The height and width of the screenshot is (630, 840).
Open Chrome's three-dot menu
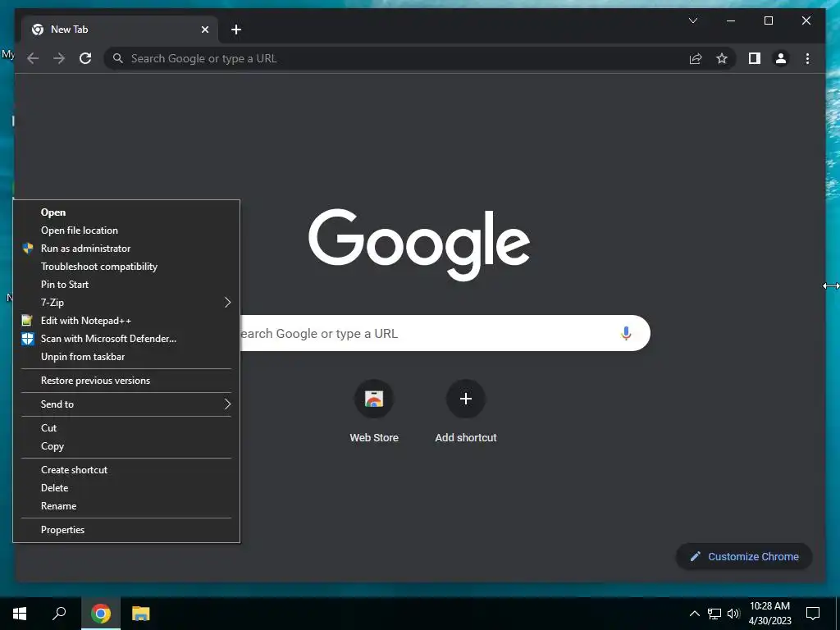(807, 58)
